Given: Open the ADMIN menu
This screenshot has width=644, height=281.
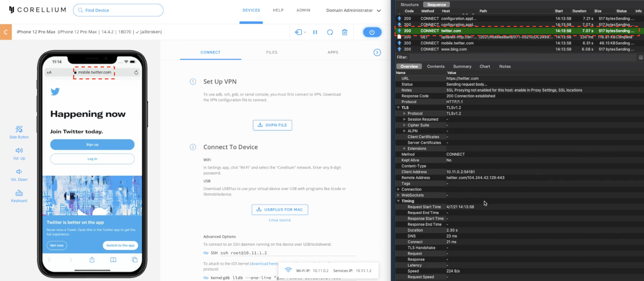Looking at the screenshot, I should pos(303,10).
